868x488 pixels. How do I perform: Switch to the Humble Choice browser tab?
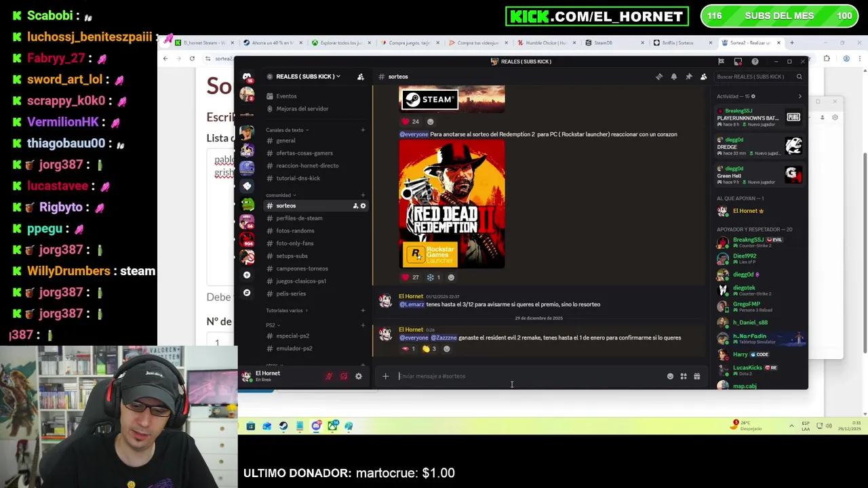[547, 43]
